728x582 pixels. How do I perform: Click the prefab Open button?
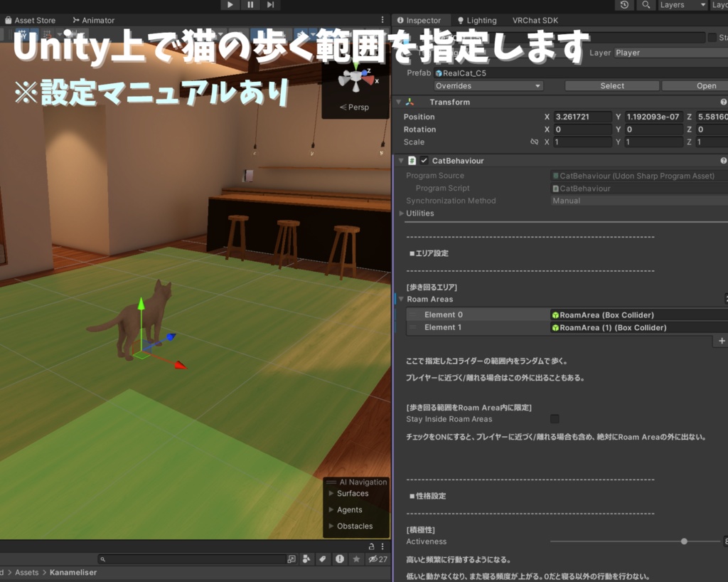coord(695,86)
